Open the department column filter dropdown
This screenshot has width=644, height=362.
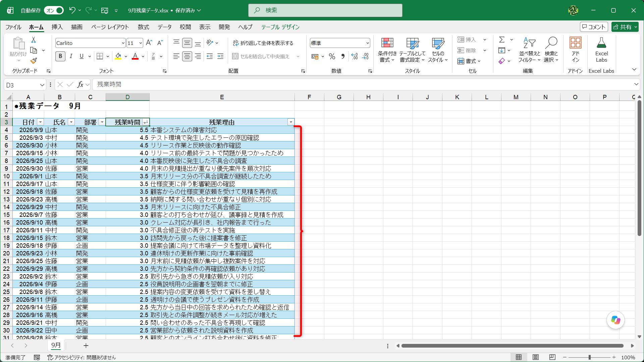click(102, 122)
